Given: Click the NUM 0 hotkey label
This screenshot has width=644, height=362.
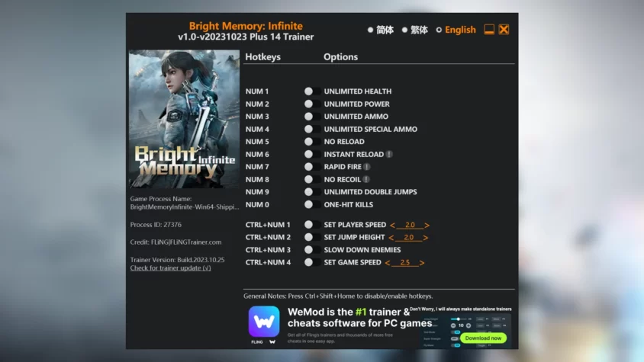Looking at the screenshot, I should [257, 204].
